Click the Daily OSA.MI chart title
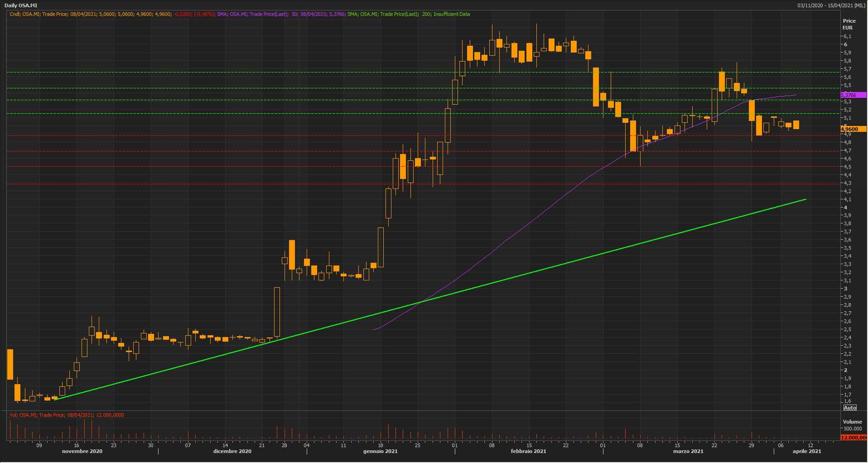 coord(21,5)
